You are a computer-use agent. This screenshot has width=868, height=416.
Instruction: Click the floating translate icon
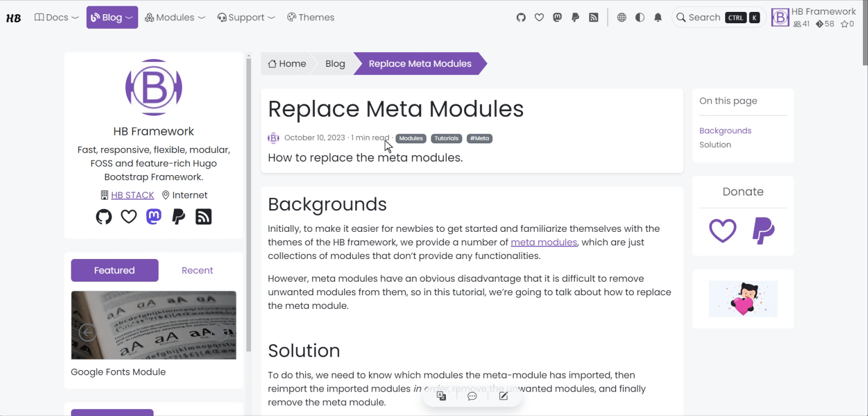[x=441, y=396]
